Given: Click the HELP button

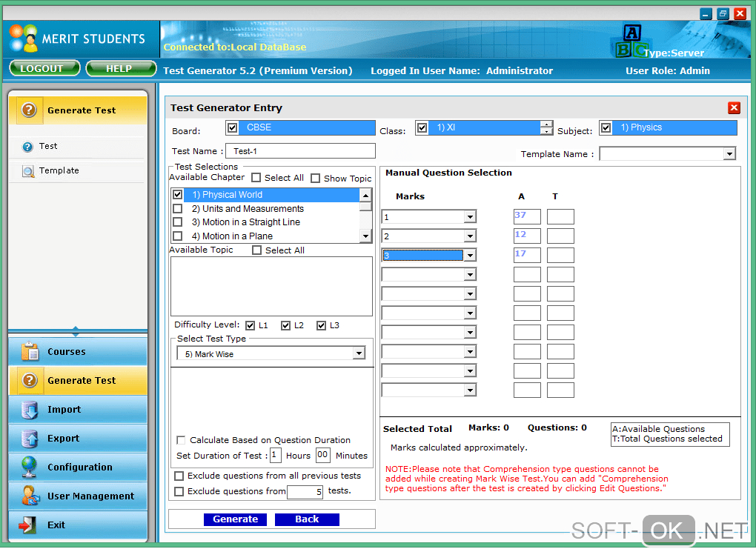Looking at the screenshot, I should [121, 68].
